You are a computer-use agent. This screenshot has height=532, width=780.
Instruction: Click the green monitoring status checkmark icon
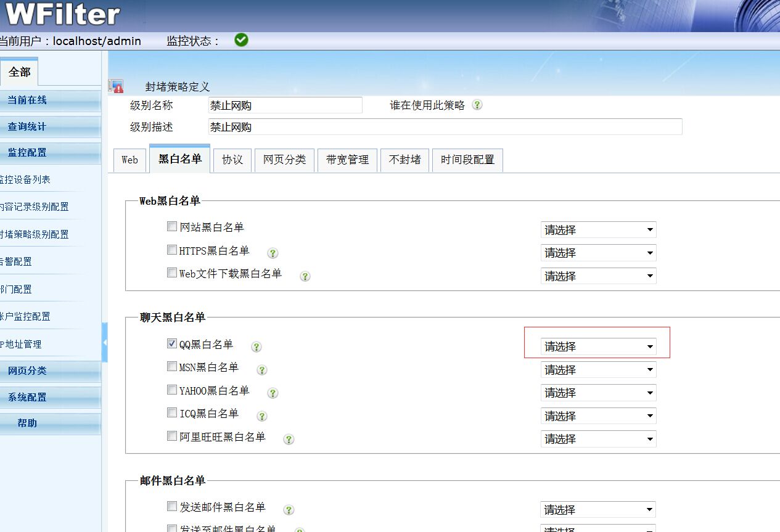coord(242,40)
